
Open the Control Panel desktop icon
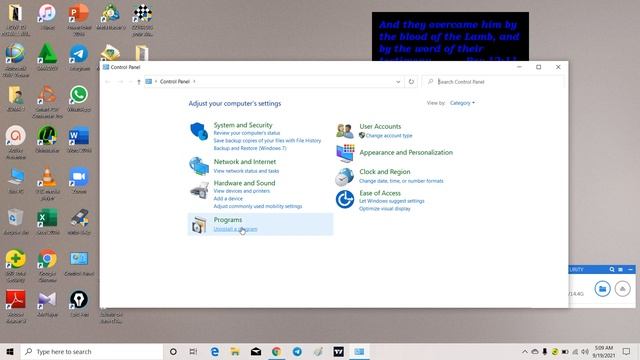(79, 263)
